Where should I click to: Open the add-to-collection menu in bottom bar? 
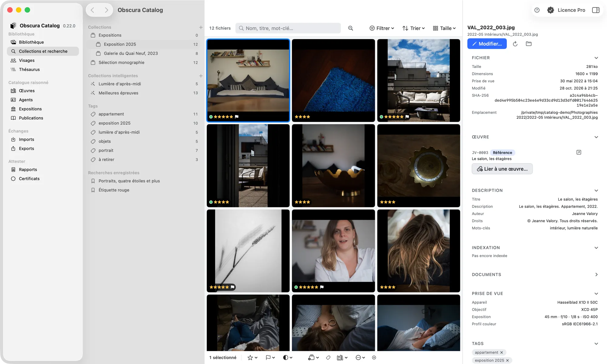click(x=314, y=358)
